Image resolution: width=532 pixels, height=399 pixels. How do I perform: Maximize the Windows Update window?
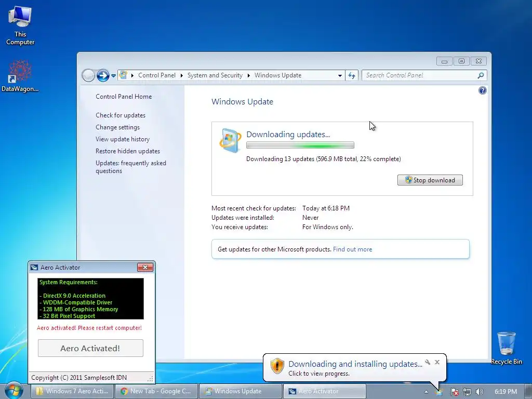point(461,61)
